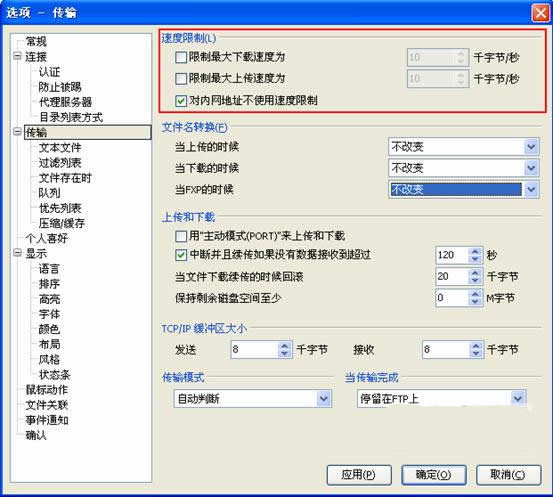Increase the 发送 buffer size spinner
Image resolution: width=553 pixels, height=497 pixels.
coord(285,345)
